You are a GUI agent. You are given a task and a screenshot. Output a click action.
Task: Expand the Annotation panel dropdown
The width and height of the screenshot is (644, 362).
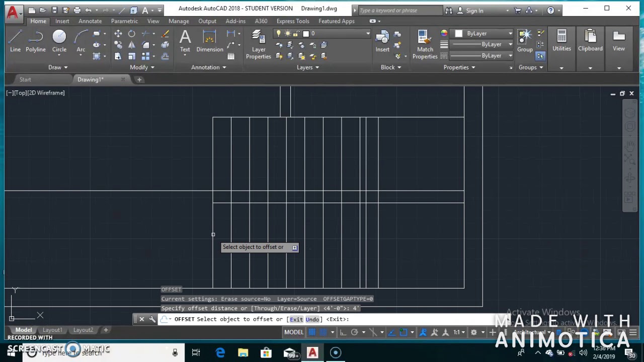[208, 67]
